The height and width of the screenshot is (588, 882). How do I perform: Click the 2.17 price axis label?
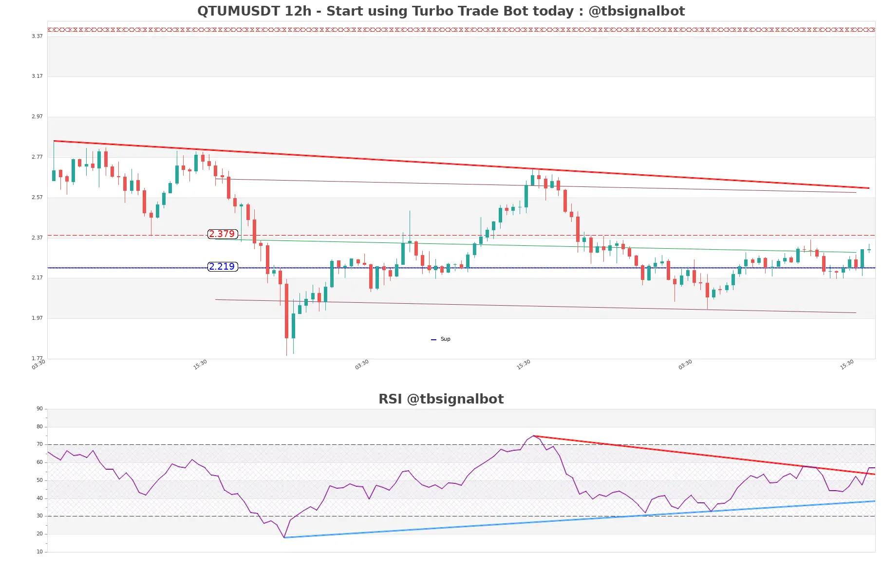[37, 278]
